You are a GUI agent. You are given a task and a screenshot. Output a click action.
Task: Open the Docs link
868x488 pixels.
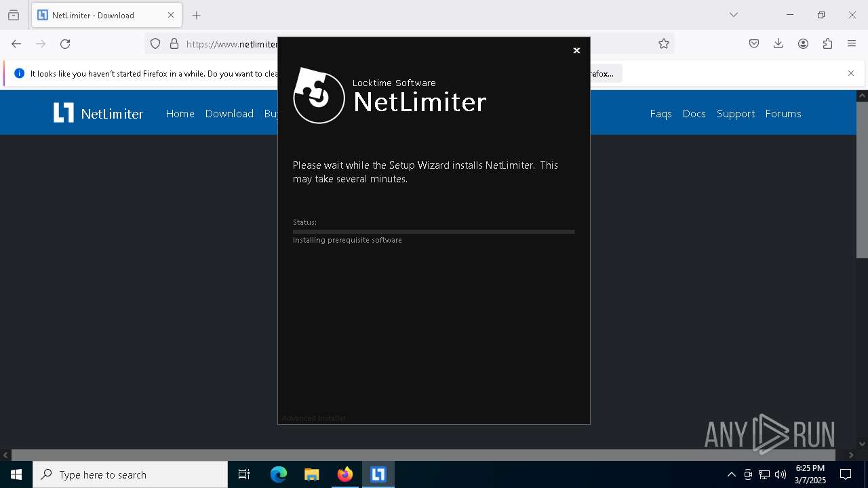pos(694,114)
